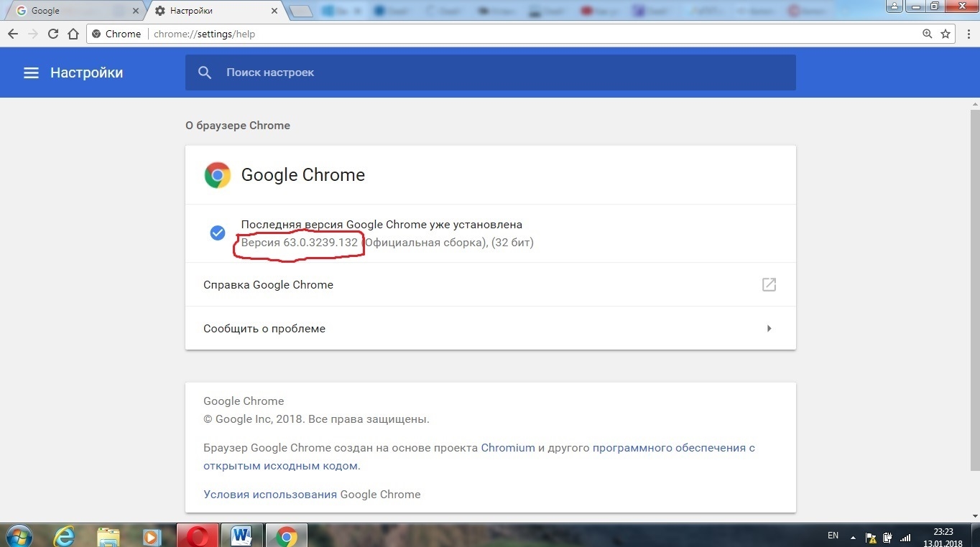980x547 pixels.
Task: Click the Action Center flag tray icon
Action: click(870, 536)
